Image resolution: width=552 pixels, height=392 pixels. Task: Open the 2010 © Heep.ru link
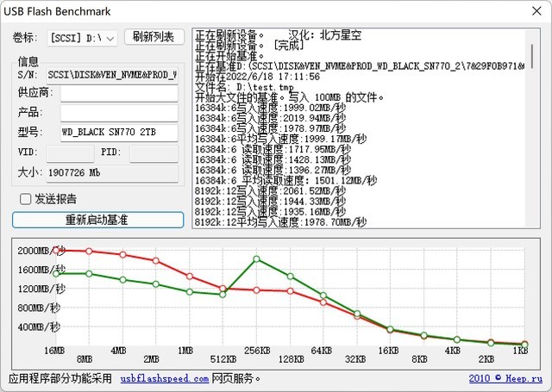505,378
